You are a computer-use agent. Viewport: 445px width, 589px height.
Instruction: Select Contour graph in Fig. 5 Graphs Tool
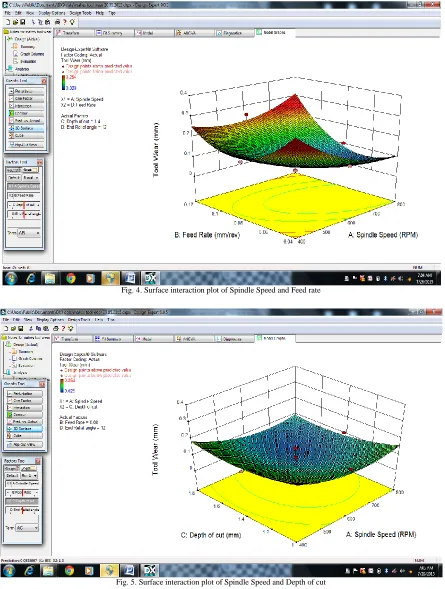[24, 415]
